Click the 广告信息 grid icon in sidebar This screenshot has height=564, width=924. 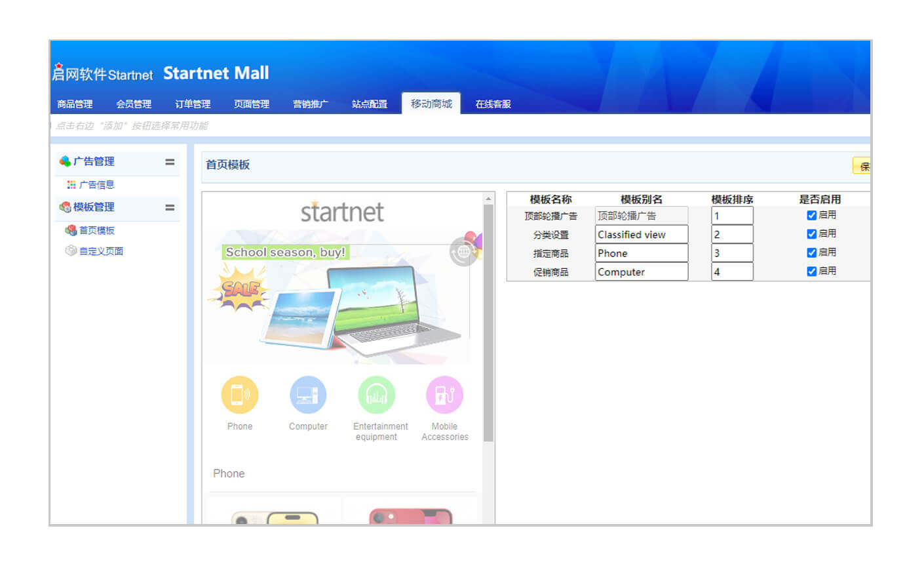coord(71,185)
